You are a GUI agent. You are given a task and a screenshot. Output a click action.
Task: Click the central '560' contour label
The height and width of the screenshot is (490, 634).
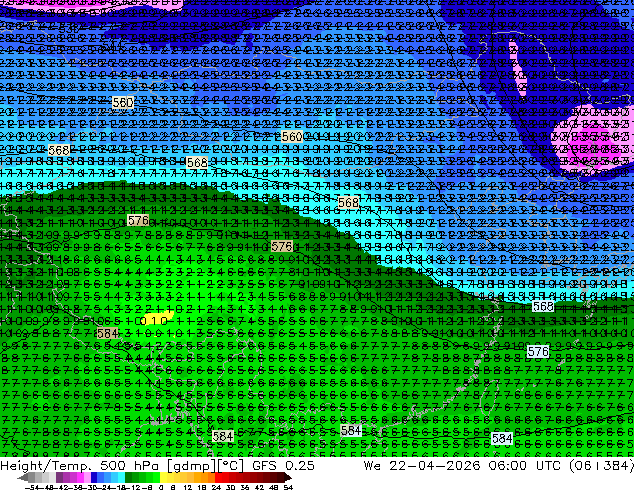point(292,137)
